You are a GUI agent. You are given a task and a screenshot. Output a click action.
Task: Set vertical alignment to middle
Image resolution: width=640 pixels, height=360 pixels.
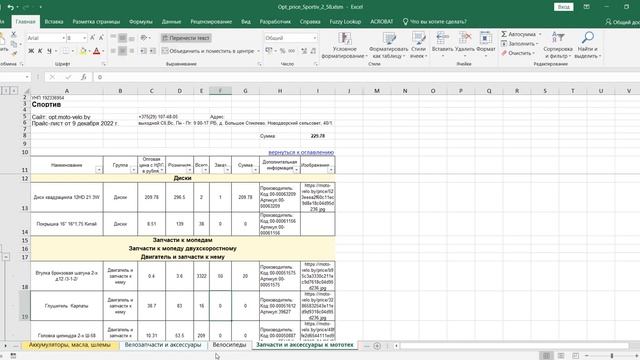[x=122, y=38]
